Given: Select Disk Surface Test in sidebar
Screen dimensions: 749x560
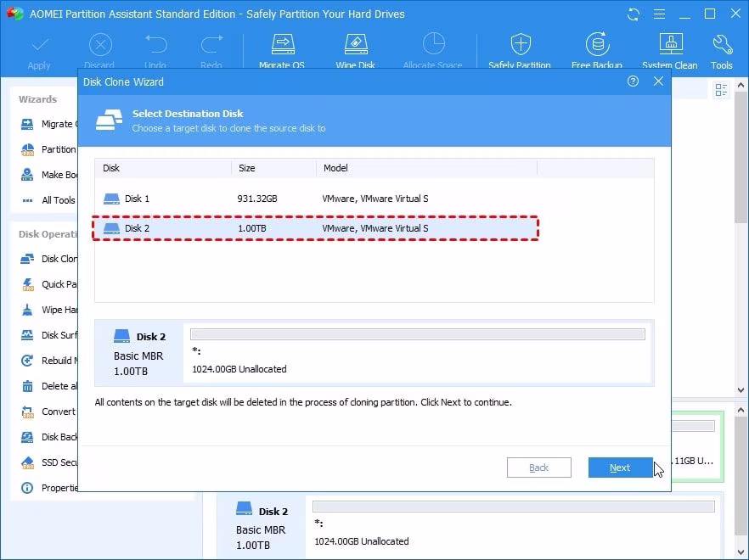Looking at the screenshot, I should [x=48, y=335].
